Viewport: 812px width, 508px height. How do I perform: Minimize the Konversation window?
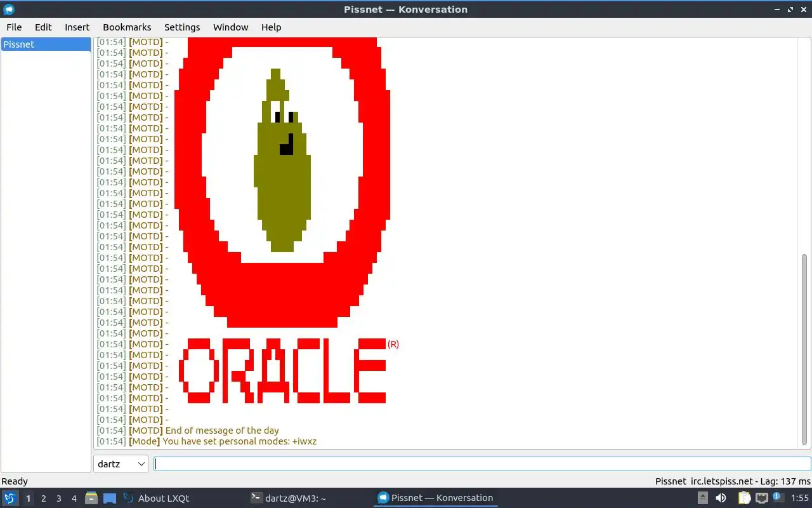coord(778,10)
